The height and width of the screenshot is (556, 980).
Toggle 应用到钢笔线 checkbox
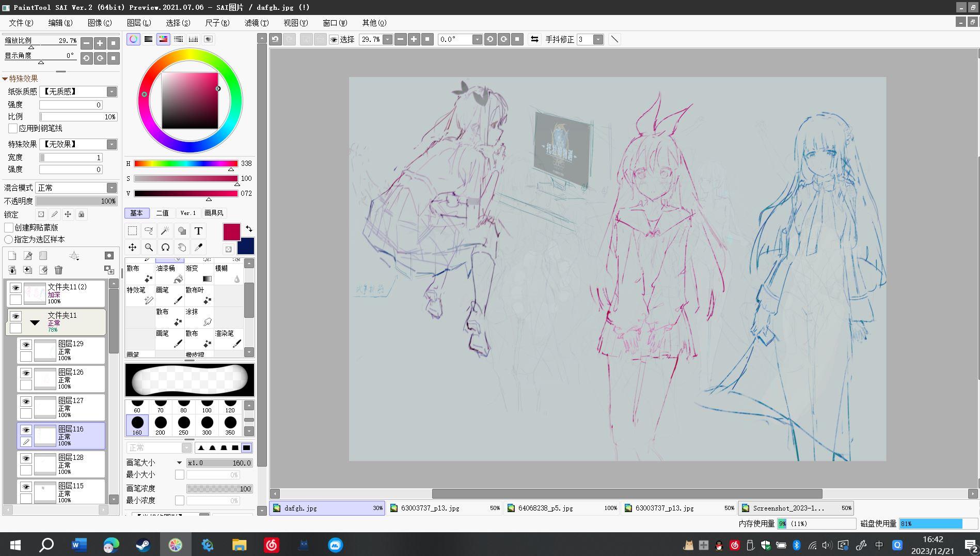click(x=13, y=128)
